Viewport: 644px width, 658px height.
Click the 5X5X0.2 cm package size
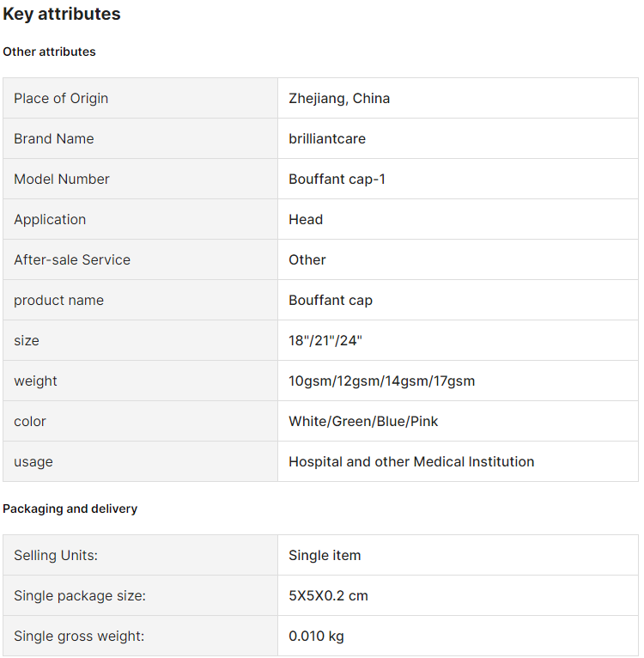point(328,595)
